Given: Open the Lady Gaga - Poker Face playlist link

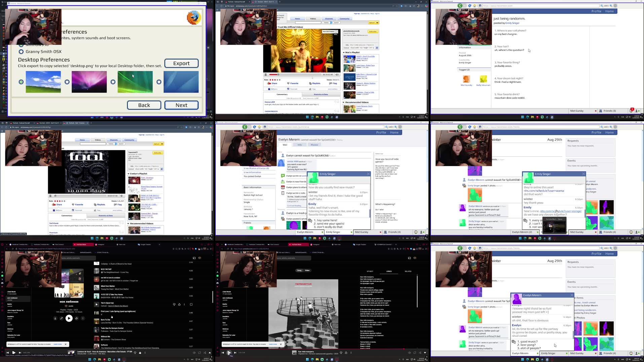Looking at the screenshot, I should click(365, 65).
